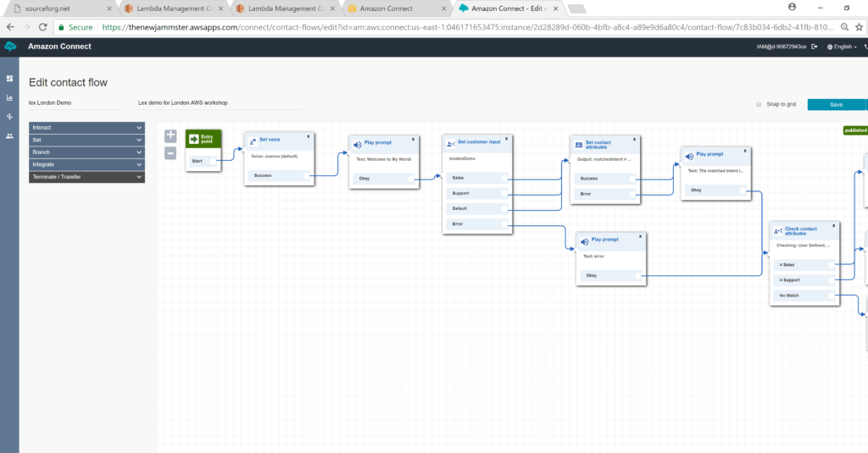Click Success output connector of Set voice
This screenshot has width=868, height=453.
[x=307, y=175]
